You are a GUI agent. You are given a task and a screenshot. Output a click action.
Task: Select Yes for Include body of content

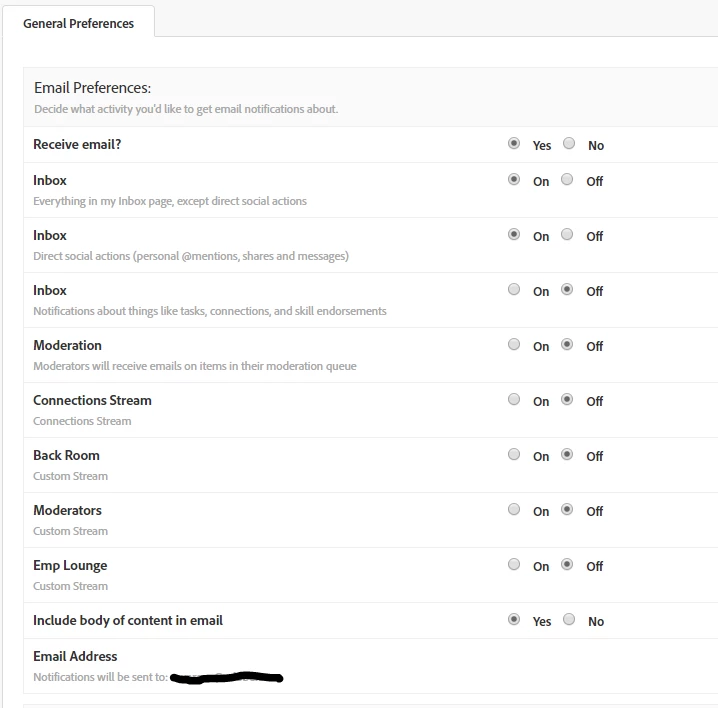[x=514, y=619]
